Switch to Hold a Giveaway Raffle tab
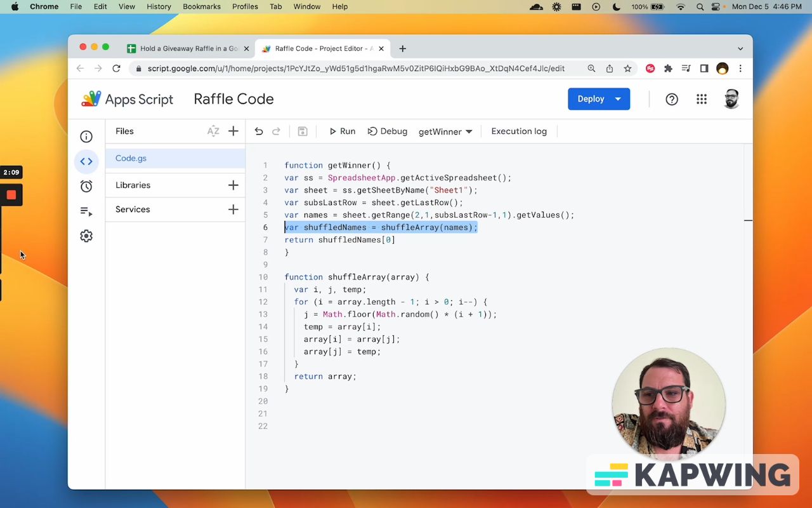 click(x=188, y=49)
